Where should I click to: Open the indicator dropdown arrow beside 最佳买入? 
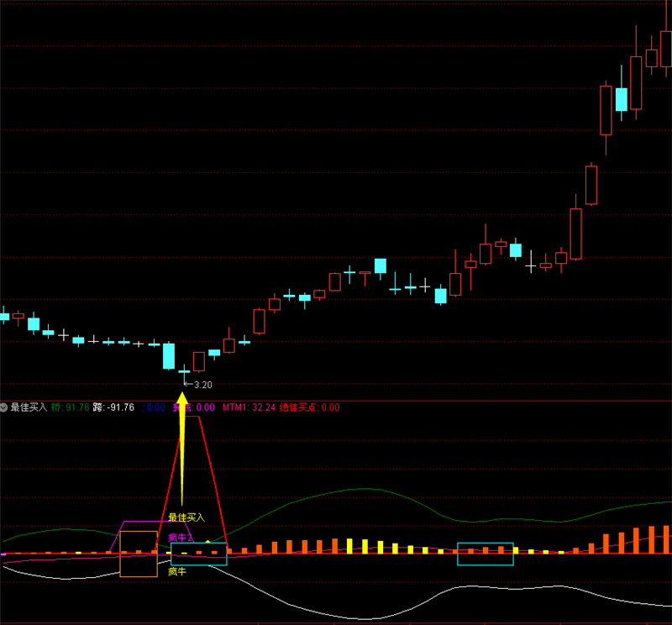click(x=4, y=407)
